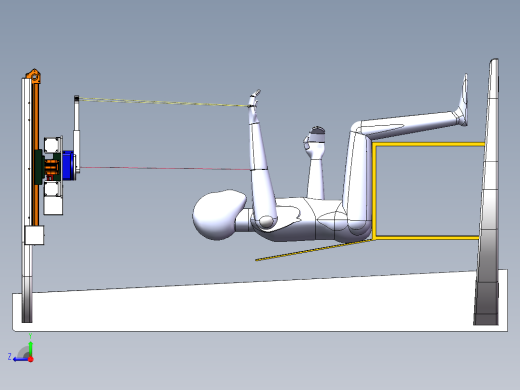Select the twisted yellow rope to the hand
The width and height of the screenshot is (520, 390).
coord(164,102)
